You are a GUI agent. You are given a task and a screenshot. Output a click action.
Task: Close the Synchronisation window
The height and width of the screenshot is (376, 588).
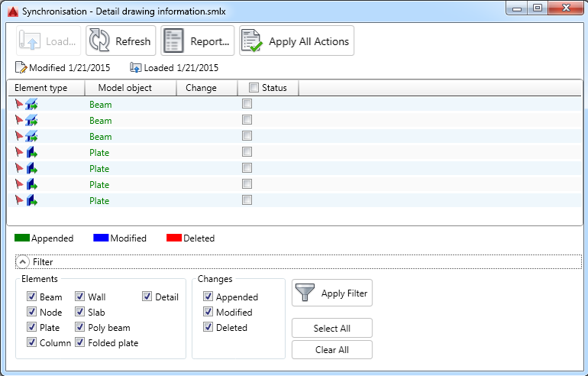(566, 8)
